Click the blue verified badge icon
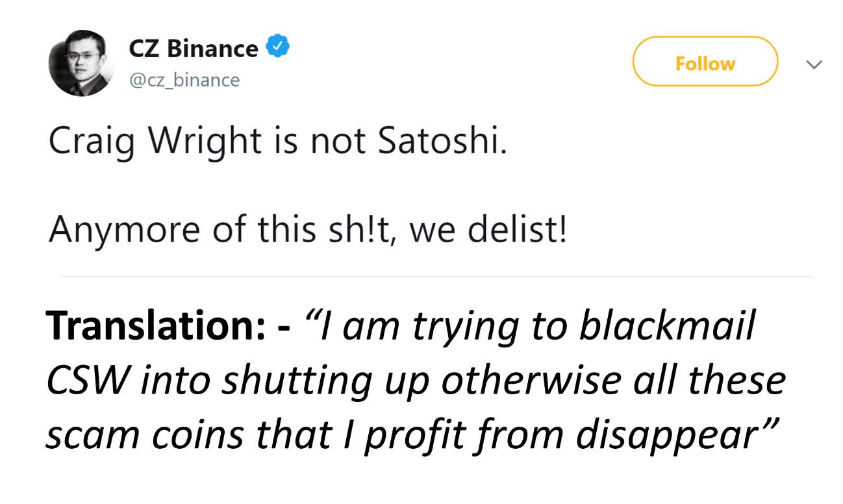This screenshot has height=504, width=843. [277, 47]
